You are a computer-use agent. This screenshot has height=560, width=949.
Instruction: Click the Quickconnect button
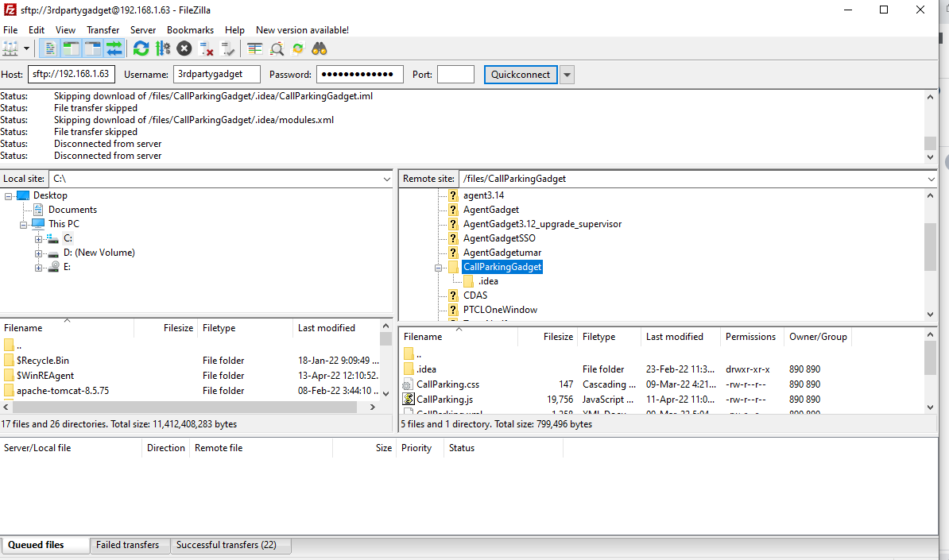pyautogui.click(x=520, y=75)
